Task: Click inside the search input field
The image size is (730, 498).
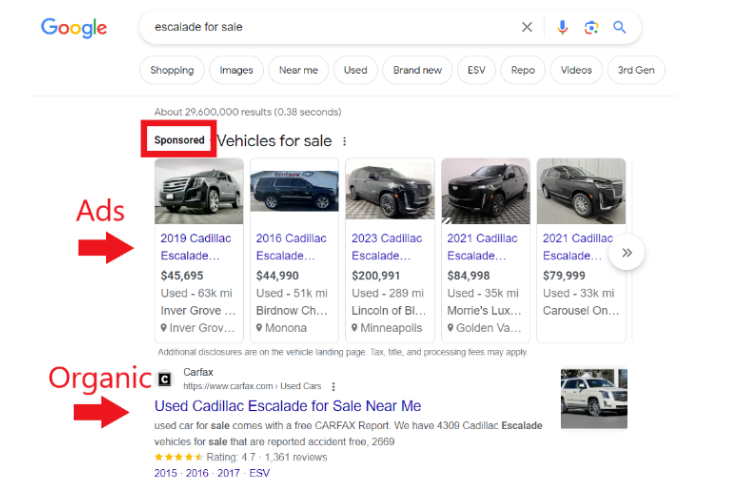Action: [320, 27]
